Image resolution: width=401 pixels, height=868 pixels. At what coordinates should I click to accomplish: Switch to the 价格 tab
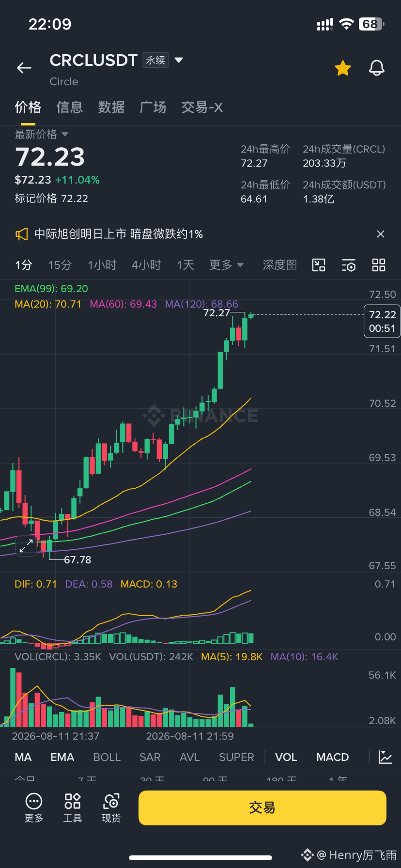28,107
